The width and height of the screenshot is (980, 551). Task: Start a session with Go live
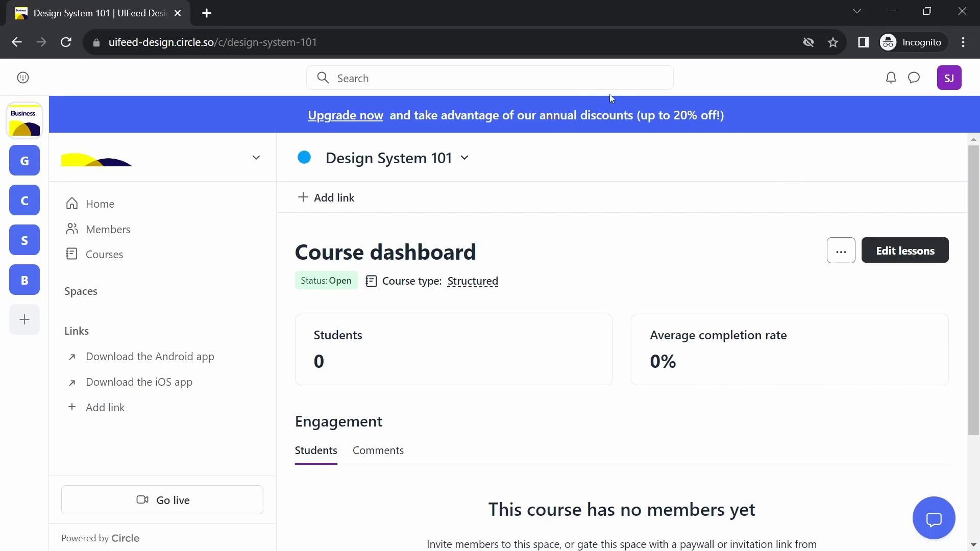162,500
